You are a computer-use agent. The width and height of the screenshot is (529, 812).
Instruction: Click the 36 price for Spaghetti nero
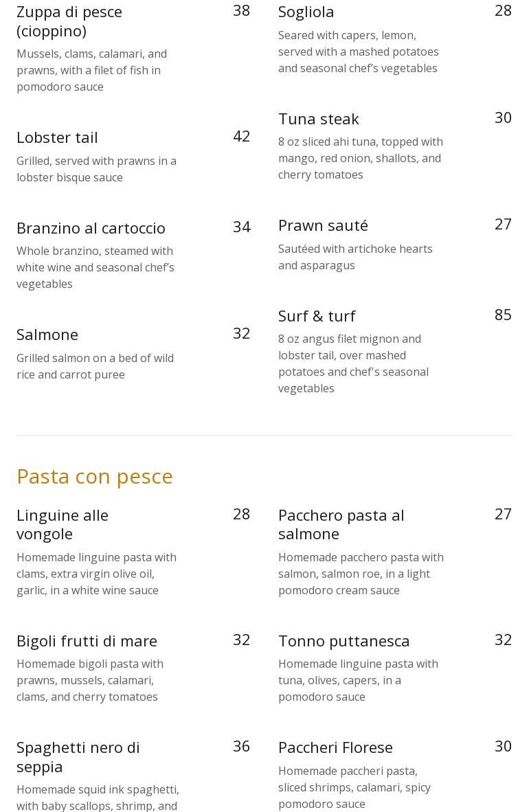[x=241, y=746]
